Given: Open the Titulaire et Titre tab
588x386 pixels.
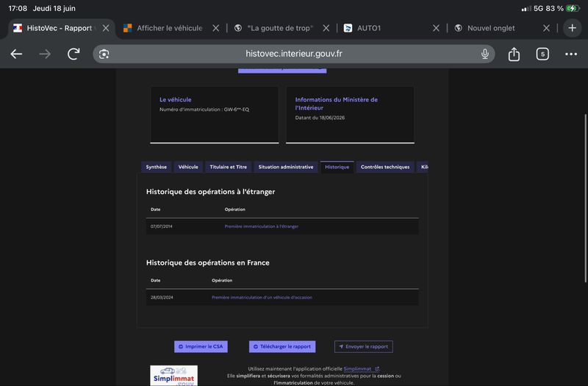Looking at the screenshot, I should coord(229,168).
